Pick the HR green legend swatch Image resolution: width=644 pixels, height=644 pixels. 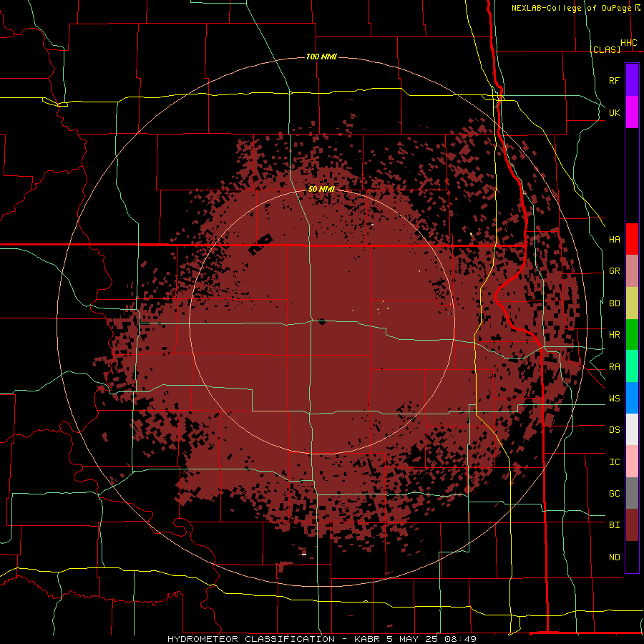coord(632,335)
